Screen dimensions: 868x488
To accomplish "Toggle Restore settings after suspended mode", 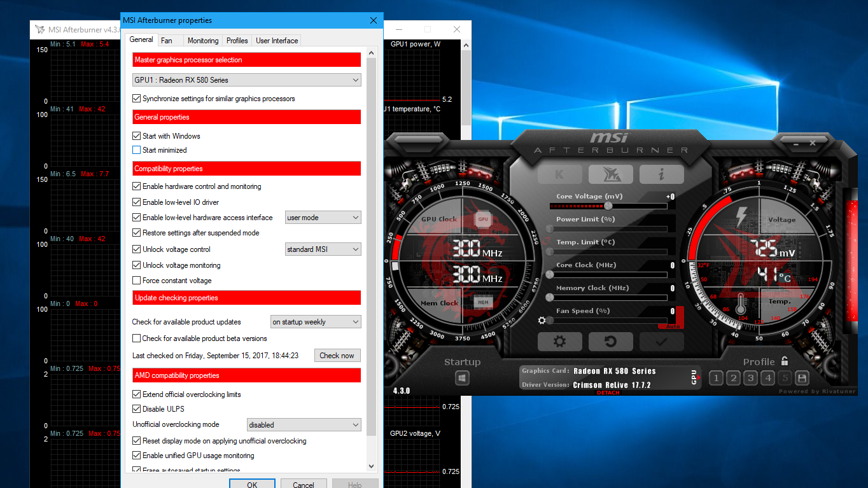I will click(x=136, y=233).
